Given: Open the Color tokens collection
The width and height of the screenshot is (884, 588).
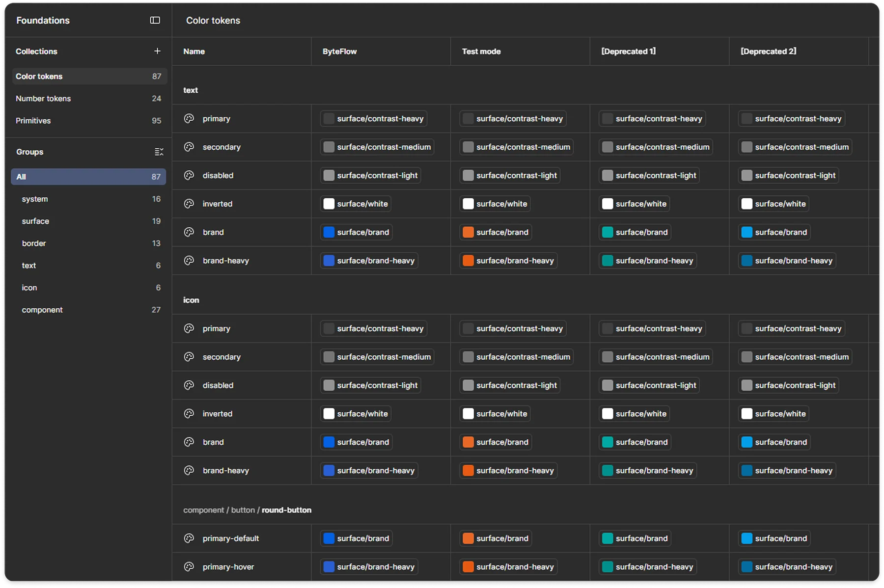Looking at the screenshot, I should tap(89, 76).
